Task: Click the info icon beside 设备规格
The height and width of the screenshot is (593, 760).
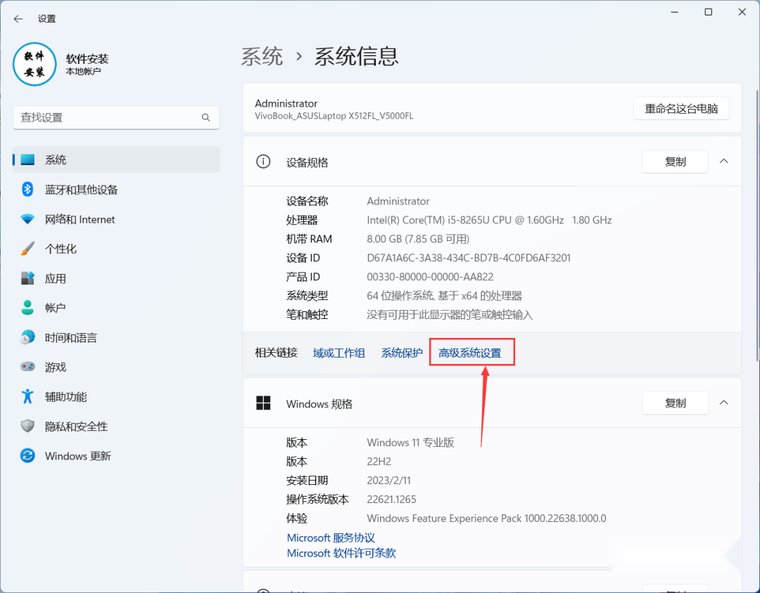Action: click(x=263, y=161)
